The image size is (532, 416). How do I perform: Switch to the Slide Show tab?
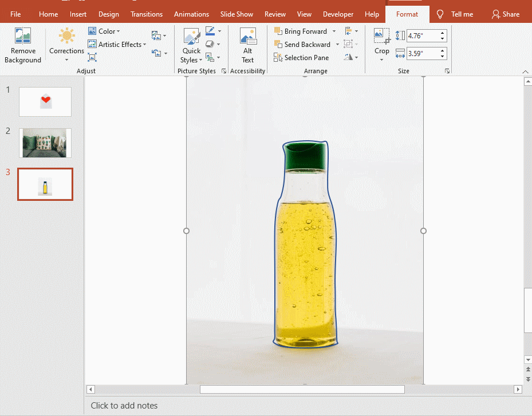click(237, 14)
